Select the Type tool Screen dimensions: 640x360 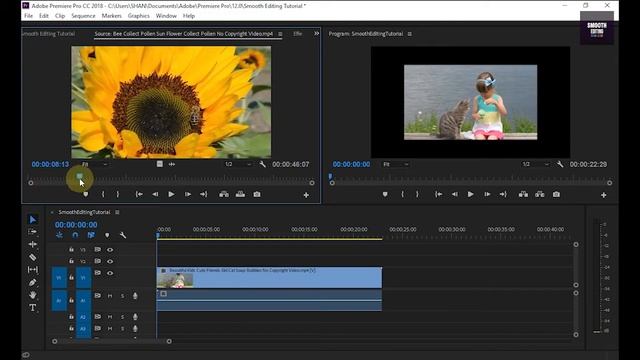[33, 307]
